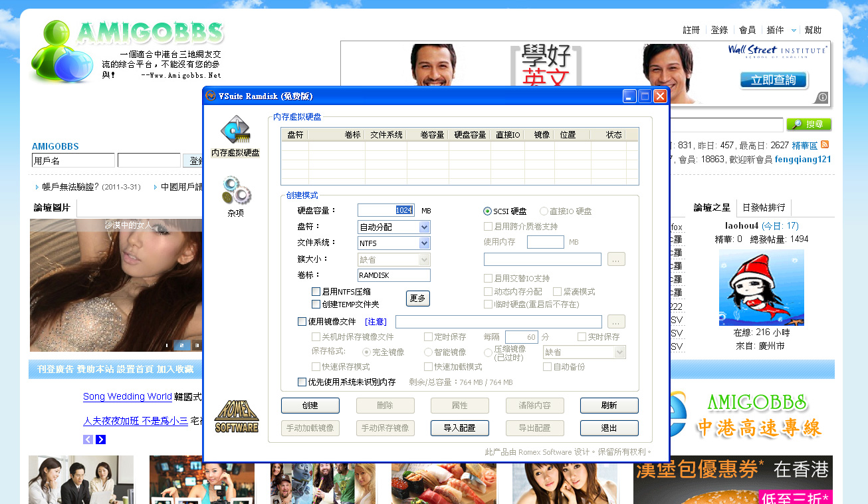Image resolution: width=868 pixels, height=504 pixels.
Task: Click the 导入配置 button
Action: point(459,428)
